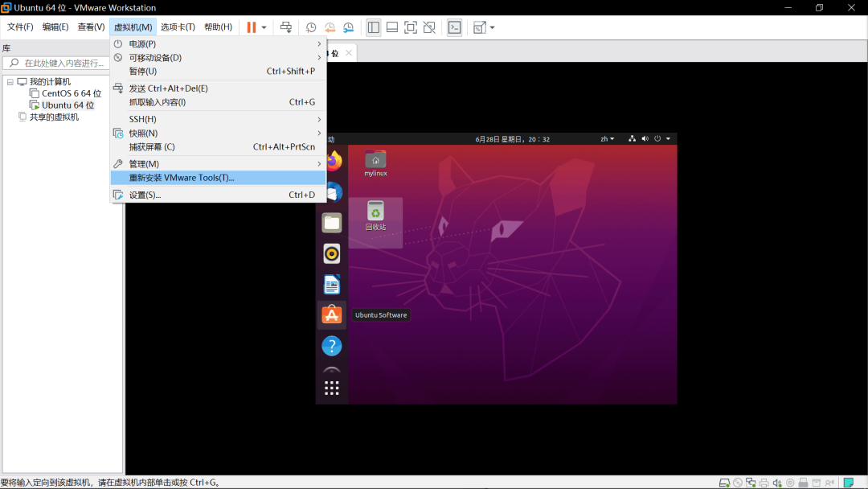Select the mylinux home folder desktop icon
The width and height of the screenshot is (868, 489).
click(x=375, y=163)
